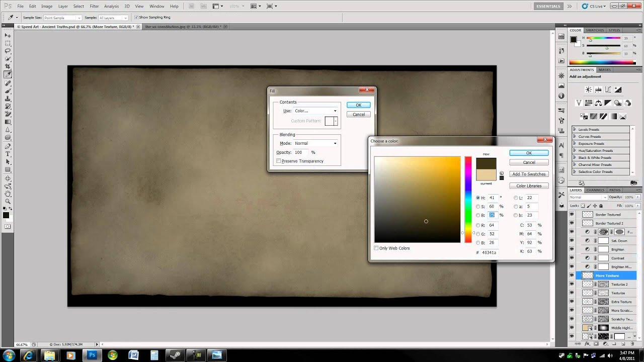Select the Crop tool

click(x=8, y=66)
